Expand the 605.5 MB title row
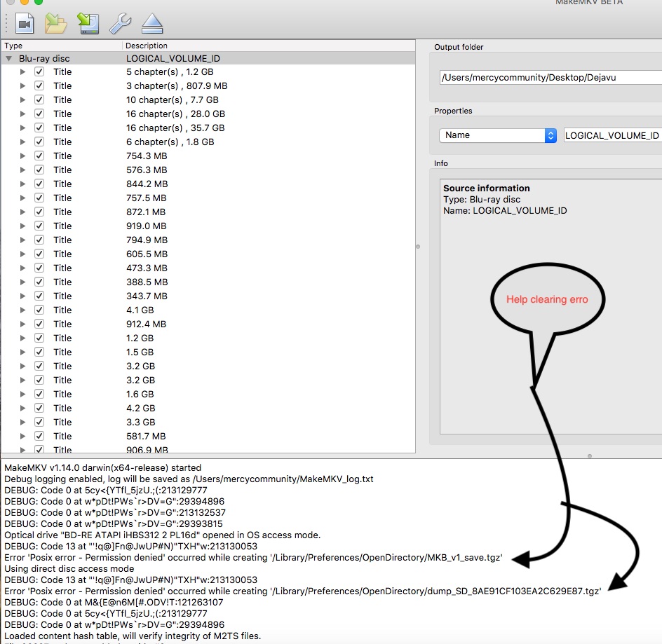This screenshot has width=662, height=644. (22, 254)
